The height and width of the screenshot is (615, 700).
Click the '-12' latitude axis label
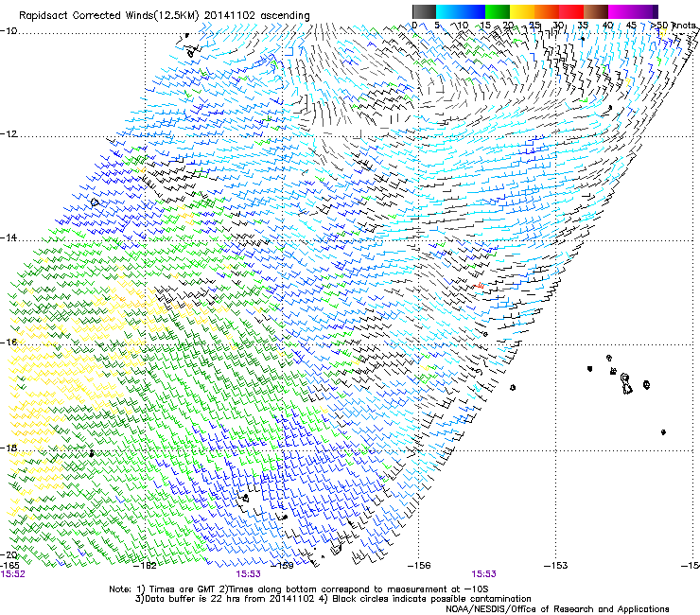[9, 134]
